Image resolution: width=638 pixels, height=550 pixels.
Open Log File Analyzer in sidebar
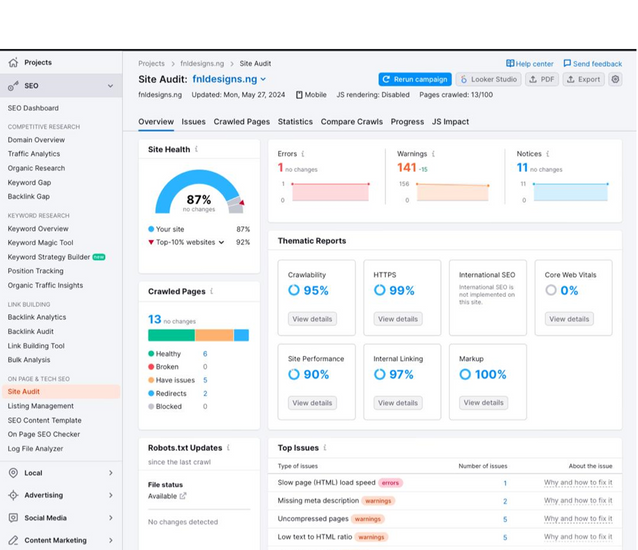35,449
